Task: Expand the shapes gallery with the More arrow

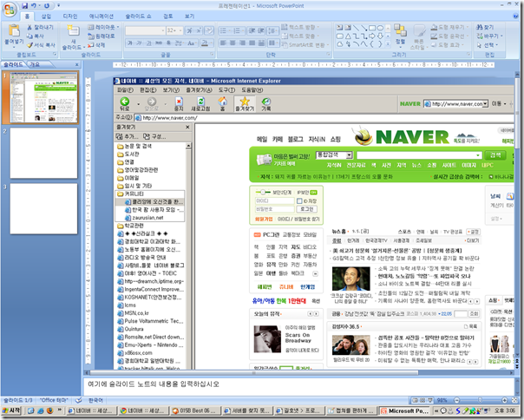Action: [x=388, y=44]
